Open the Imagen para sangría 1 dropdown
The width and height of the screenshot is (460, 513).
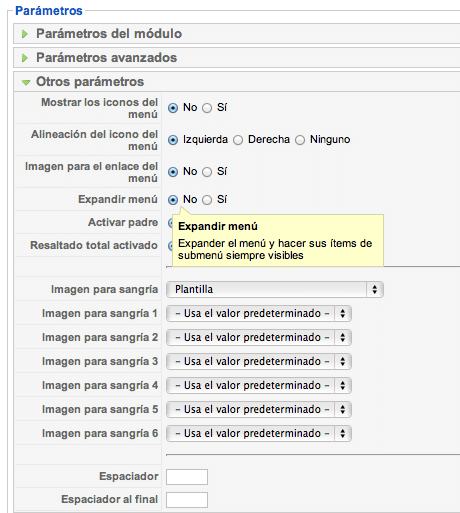259,314
